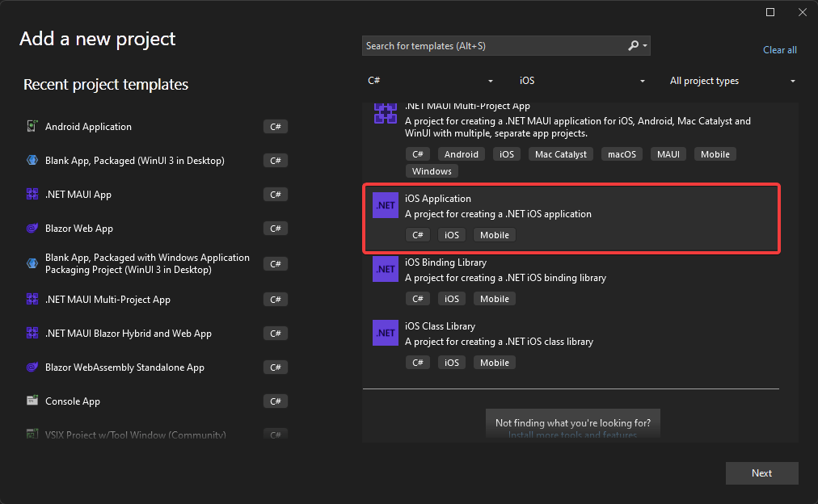Image resolution: width=818 pixels, height=504 pixels.
Task: Select the .NET MAUI Multi-Project App result
Action: point(571,141)
